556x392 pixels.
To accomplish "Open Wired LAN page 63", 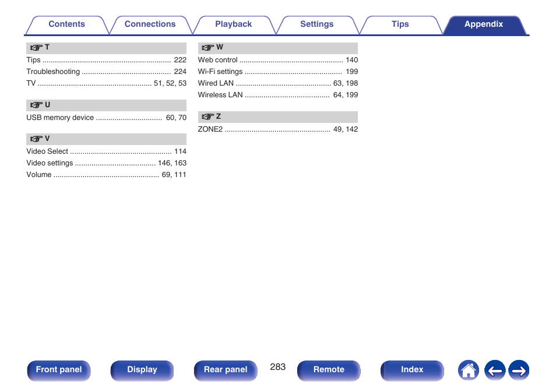I will click(x=337, y=83).
